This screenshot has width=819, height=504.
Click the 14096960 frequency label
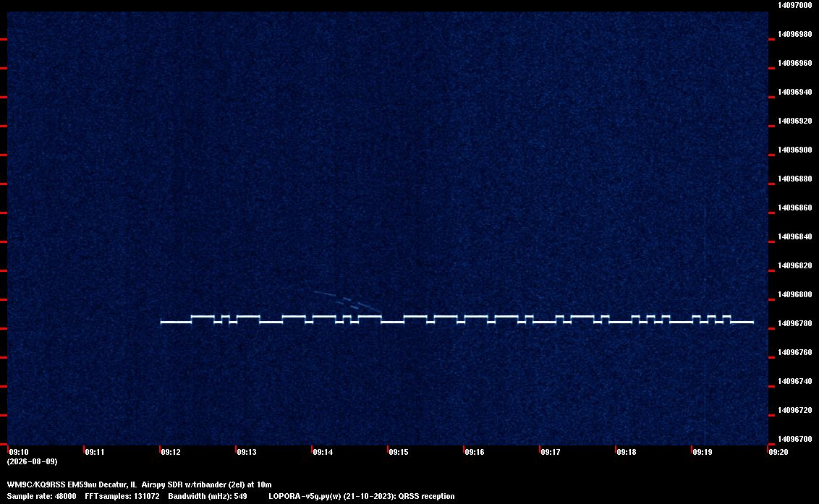(795, 63)
